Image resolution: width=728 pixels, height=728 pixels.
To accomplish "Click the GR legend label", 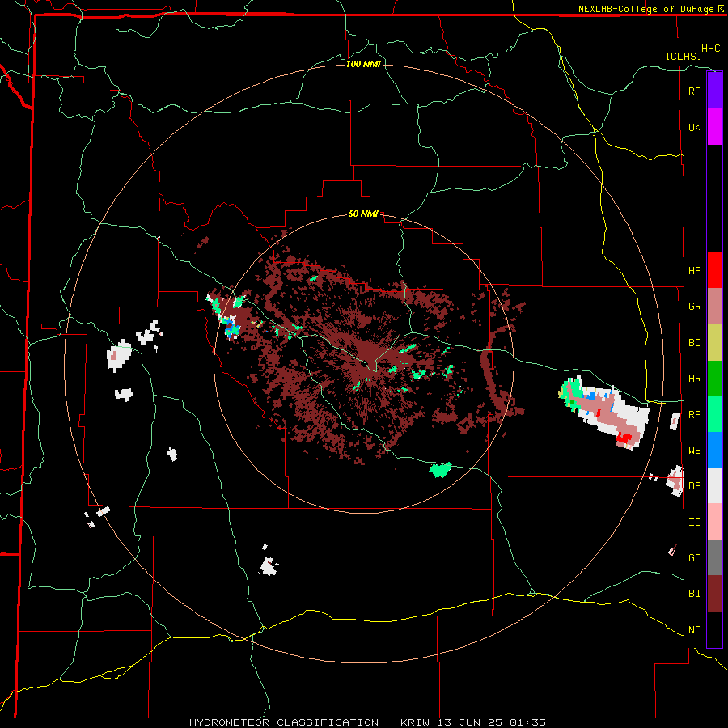I will 694,307.
